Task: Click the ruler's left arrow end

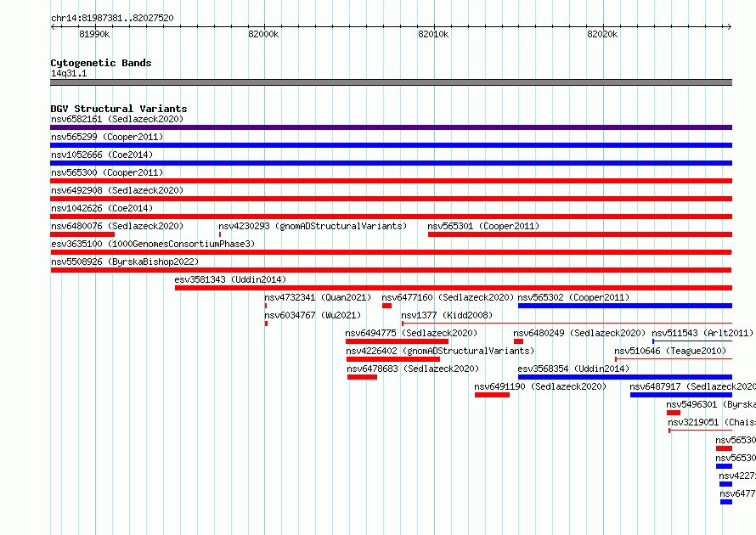Action: pyautogui.click(x=53, y=26)
